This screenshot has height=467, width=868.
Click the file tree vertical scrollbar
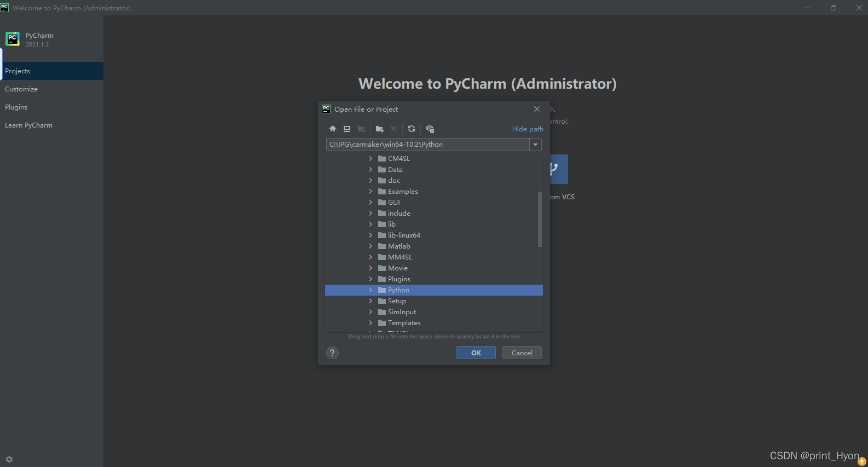(540, 219)
